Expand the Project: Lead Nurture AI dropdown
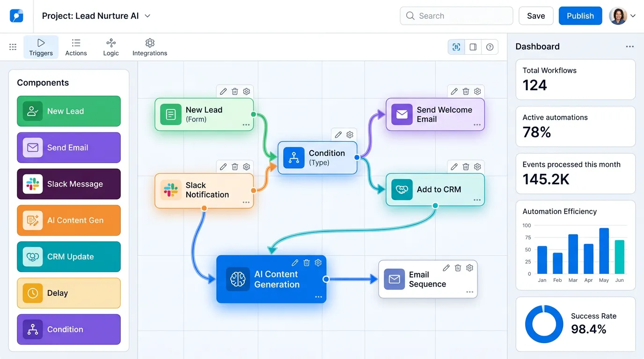This screenshot has width=644, height=359. (147, 16)
